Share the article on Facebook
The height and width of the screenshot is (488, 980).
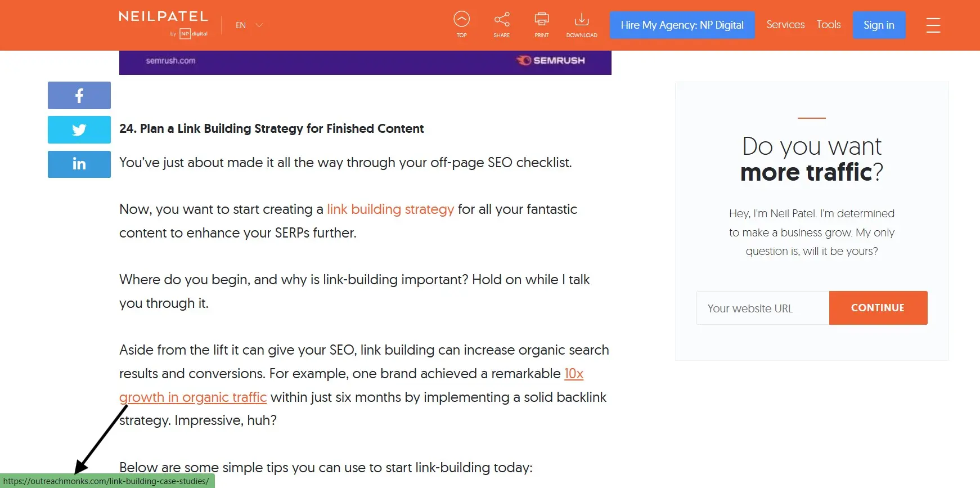point(79,96)
